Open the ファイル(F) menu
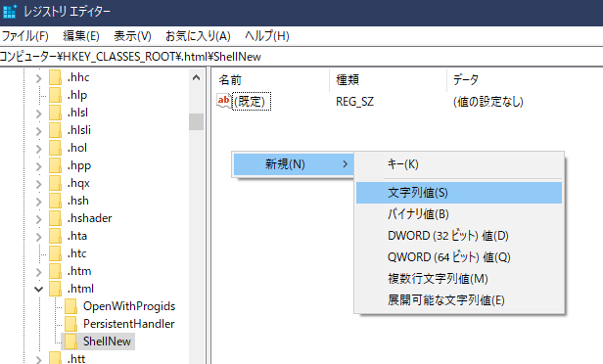This screenshot has height=364, width=603. point(25,36)
